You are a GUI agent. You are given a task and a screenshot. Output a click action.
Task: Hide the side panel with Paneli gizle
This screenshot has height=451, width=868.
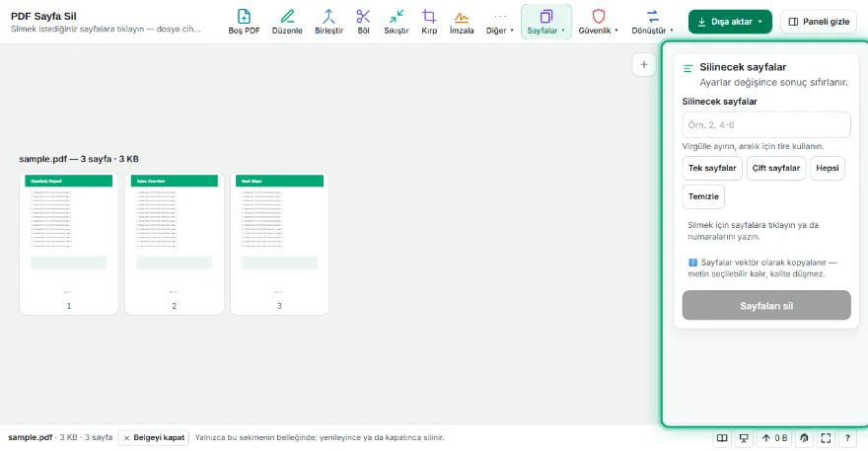818,22
